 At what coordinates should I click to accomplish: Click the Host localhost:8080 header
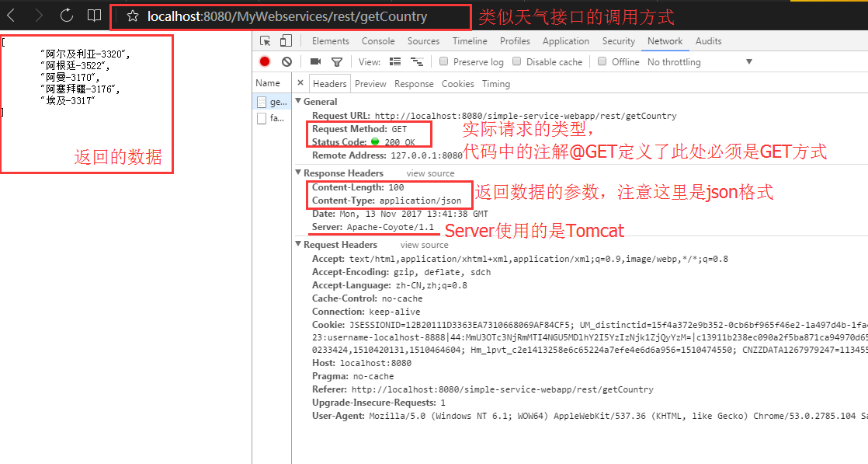pyautogui.click(x=362, y=363)
